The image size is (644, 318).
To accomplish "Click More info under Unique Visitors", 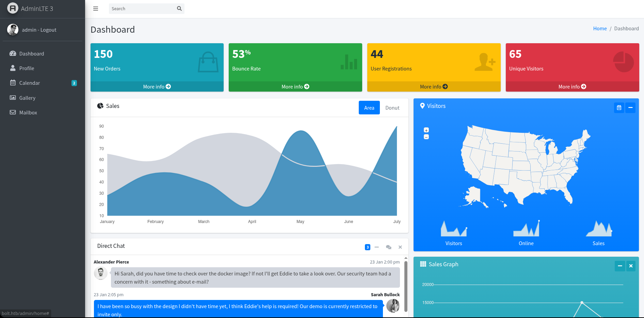I will 573,86.
